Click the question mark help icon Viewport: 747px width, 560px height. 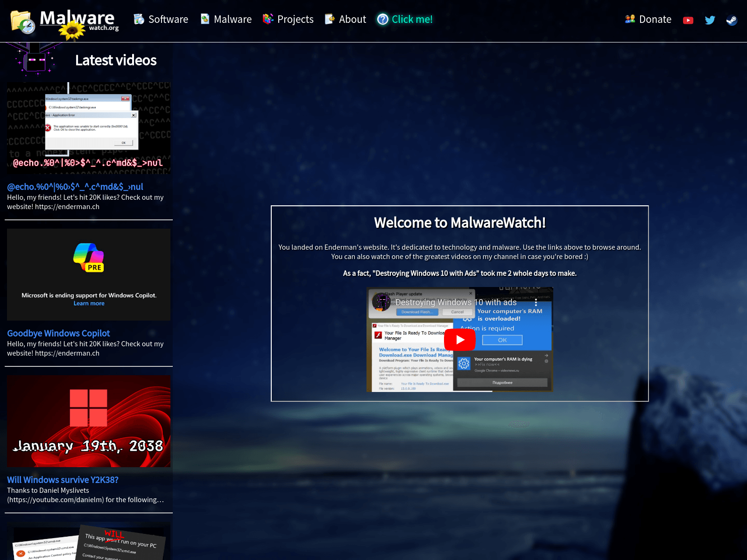point(383,19)
